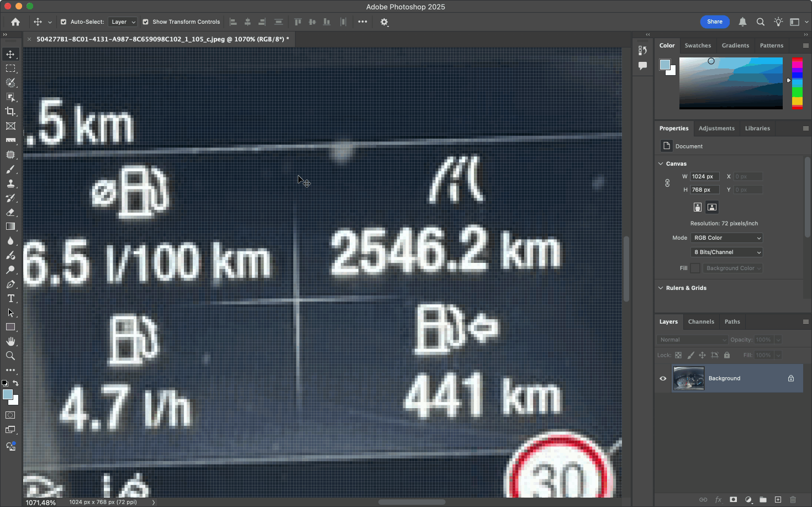The width and height of the screenshot is (812, 507).
Task: Select the Move tool
Action: pos(10,54)
